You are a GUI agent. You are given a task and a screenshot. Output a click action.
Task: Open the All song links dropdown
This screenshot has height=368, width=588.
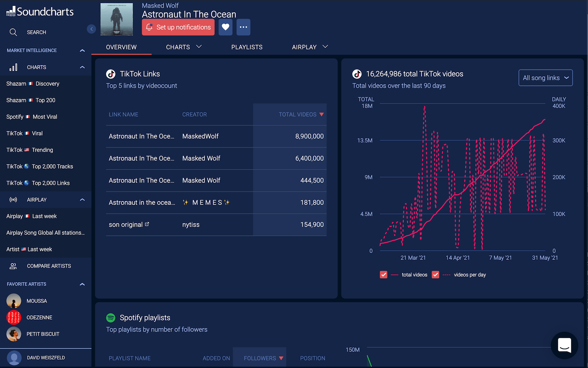pyautogui.click(x=546, y=78)
